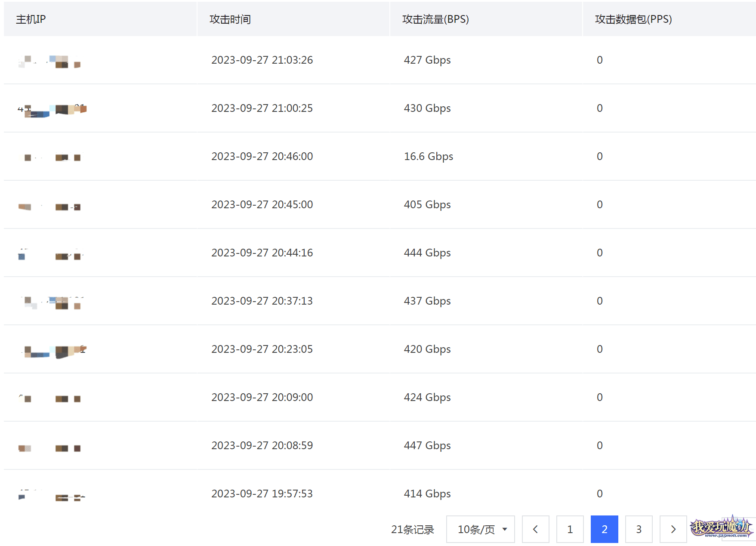The image size is (756, 546).
Task: Open the 10条/页 page size dropdown
Action: coord(481,529)
